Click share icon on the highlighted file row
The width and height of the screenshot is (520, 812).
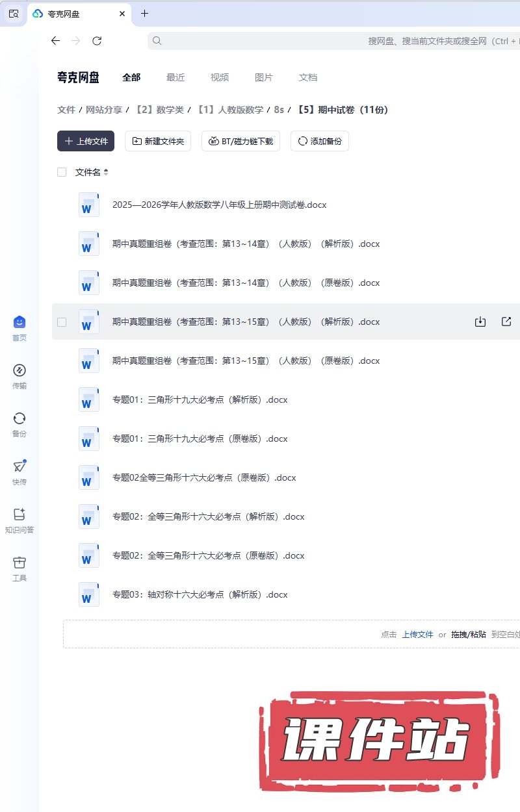tap(506, 322)
